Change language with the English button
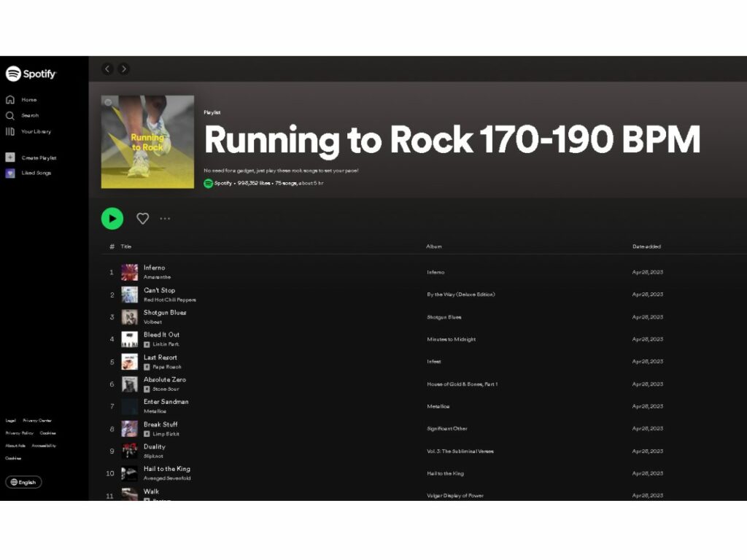747x560 pixels. [x=23, y=482]
